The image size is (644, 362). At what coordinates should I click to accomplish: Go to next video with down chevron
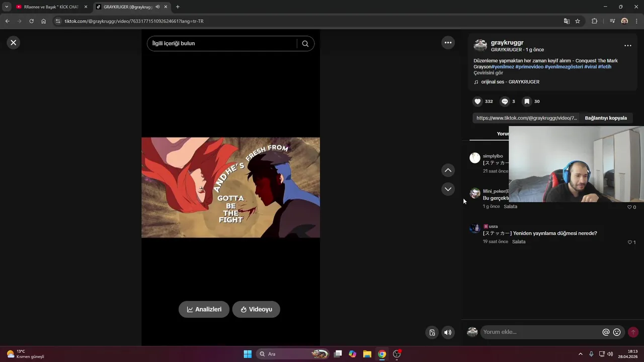point(448,189)
